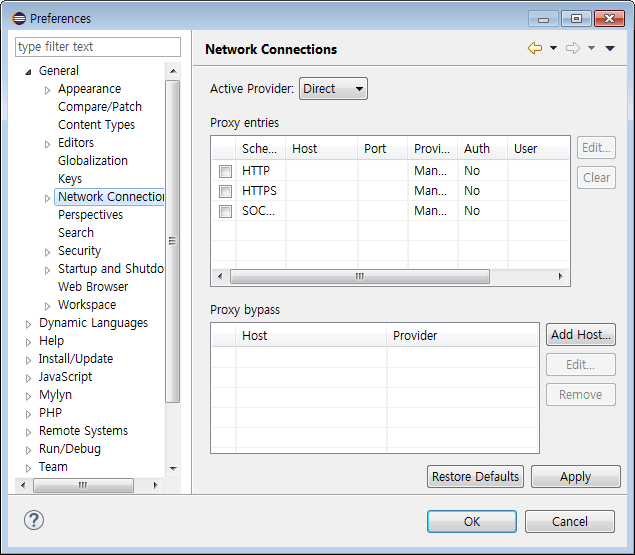
Task: Click the Eclipse icon in the title bar
Action: pyautogui.click(x=19, y=19)
